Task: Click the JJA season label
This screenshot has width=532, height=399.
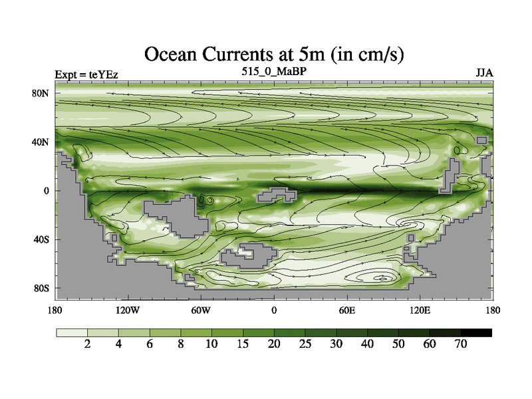Action: tap(483, 73)
